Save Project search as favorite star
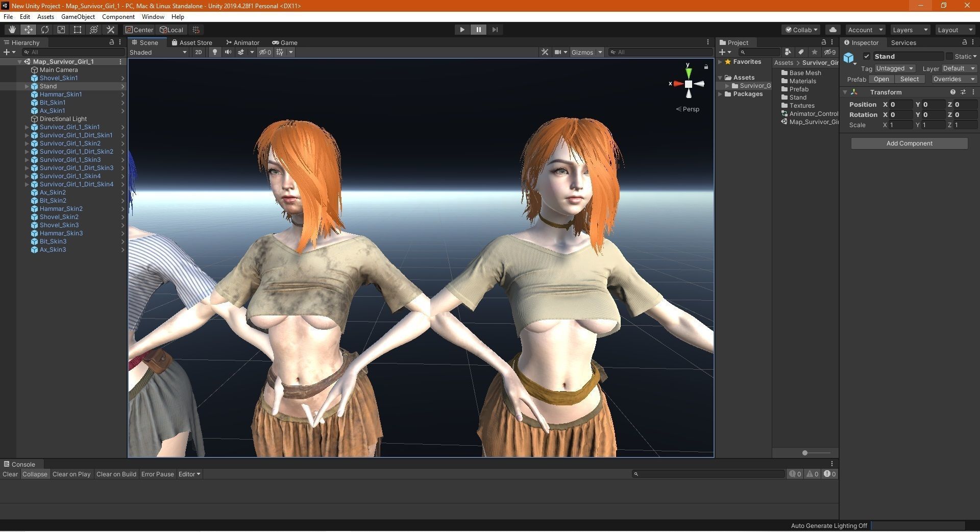Screen dimensions: 980x532 pyautogui.click(x=814, y=52)
